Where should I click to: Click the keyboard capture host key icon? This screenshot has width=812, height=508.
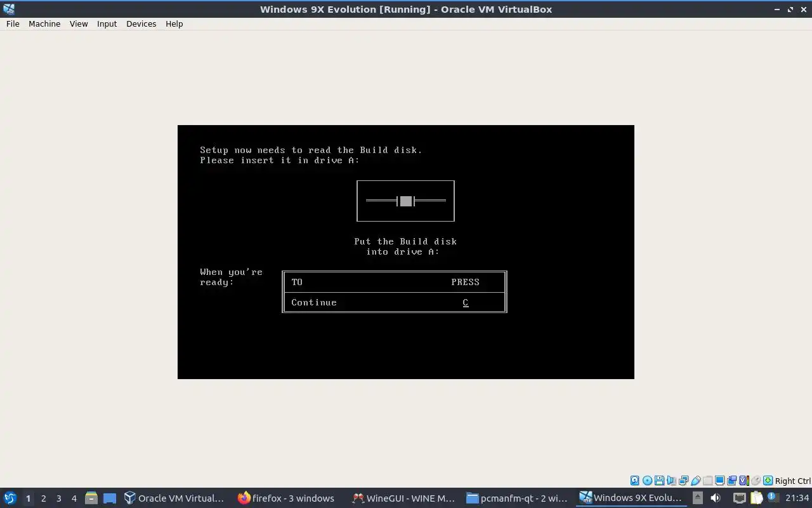(768, 481)
